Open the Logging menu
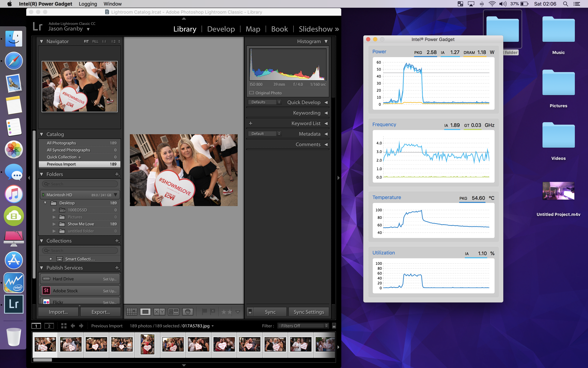 (x=88, y=4)
